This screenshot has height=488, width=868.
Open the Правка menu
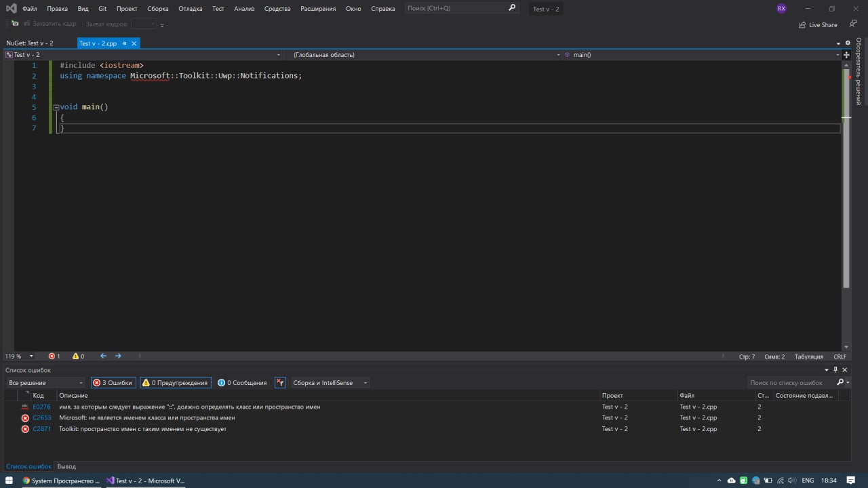(x=58, y=9)
